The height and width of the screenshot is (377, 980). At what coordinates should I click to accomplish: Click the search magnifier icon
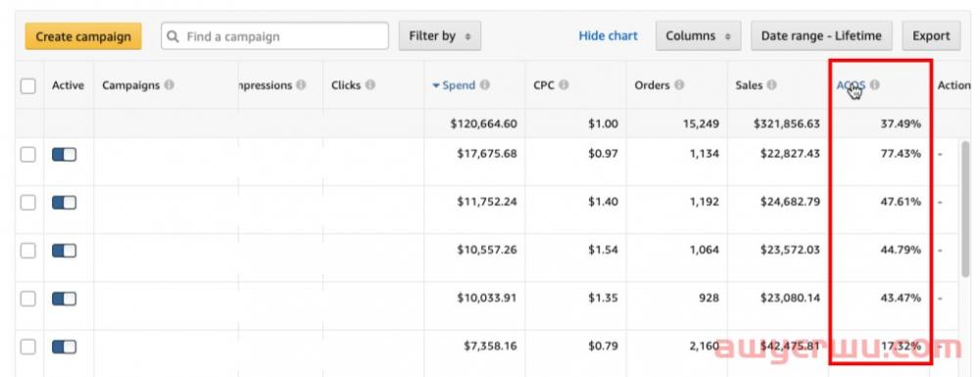[x=173, y=37]
